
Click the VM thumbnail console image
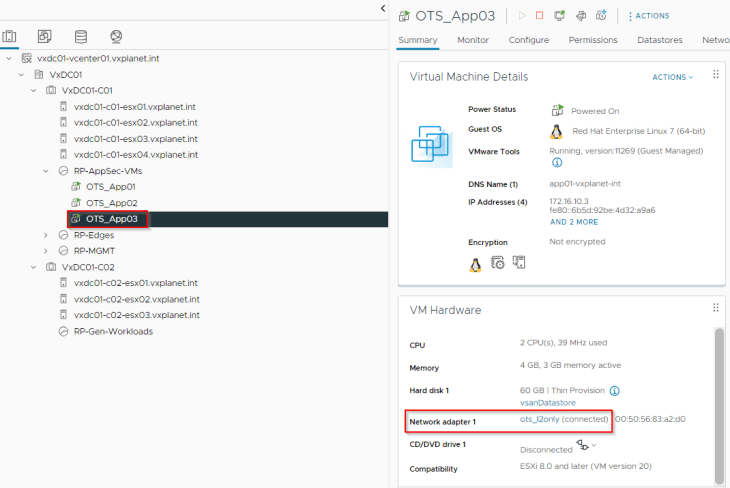432,146
